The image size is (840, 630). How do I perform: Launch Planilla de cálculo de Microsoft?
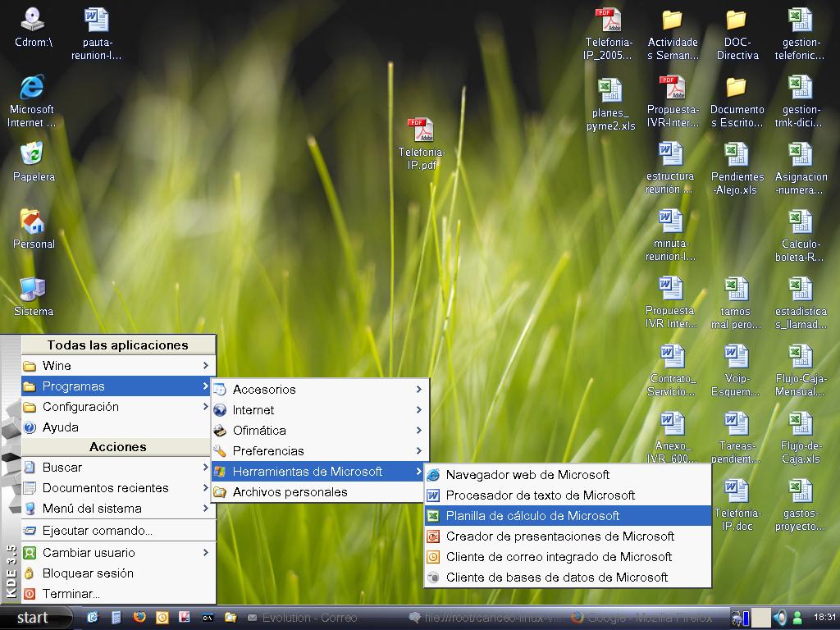[568, 516]
